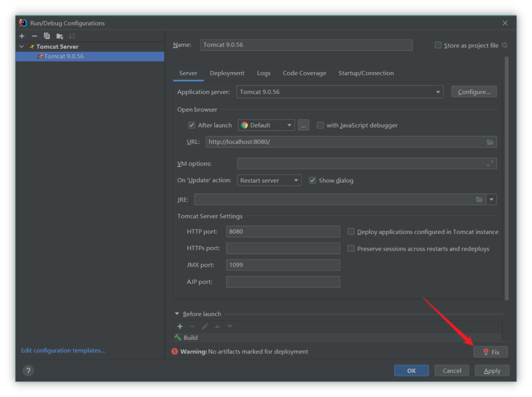Open the Default browser dropdown
The height and width of the screenshot is (397, 532).
pos(266,126)
